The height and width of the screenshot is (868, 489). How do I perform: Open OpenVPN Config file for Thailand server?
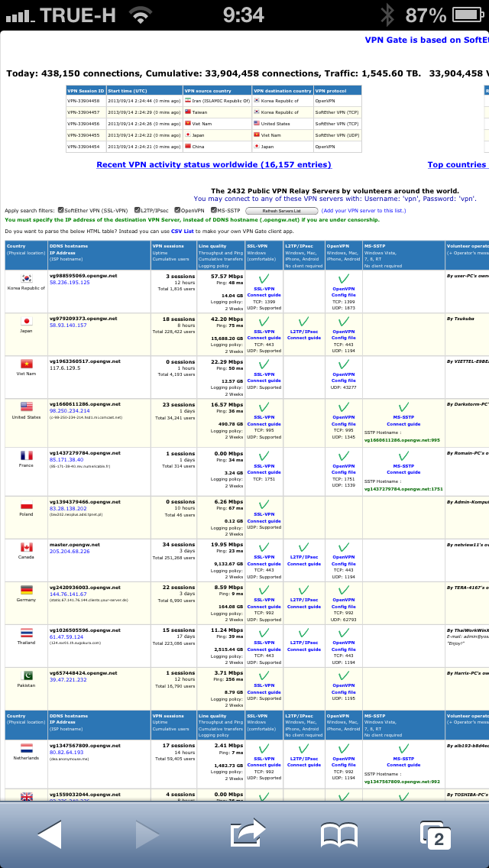[x=343, y=646]
